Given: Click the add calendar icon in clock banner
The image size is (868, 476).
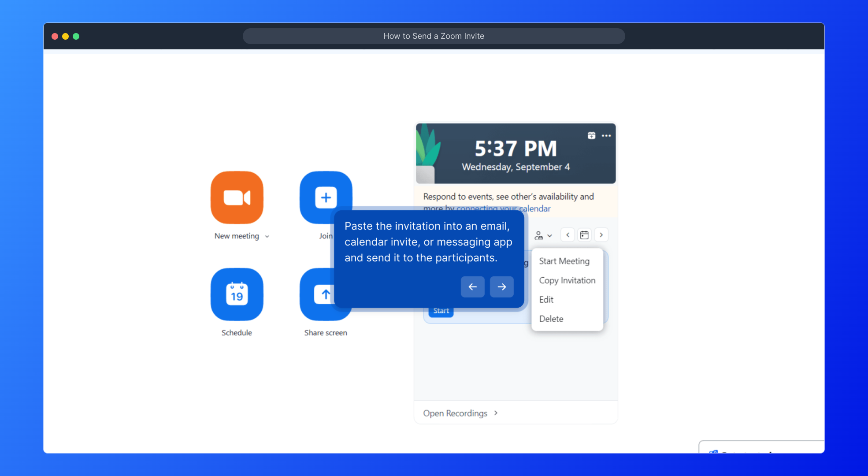Looking at the screenshot, I should [x=591, y=136].
